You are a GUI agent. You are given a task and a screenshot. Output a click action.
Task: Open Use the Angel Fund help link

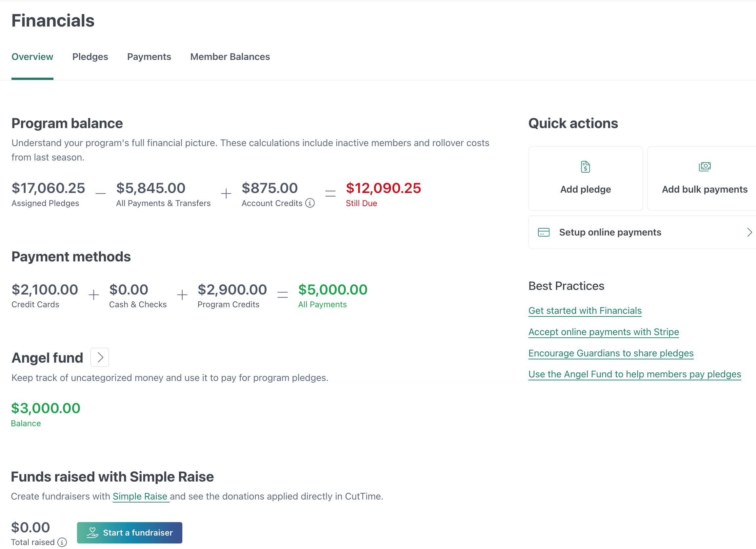pyautogui.click(x=634, y=374)
